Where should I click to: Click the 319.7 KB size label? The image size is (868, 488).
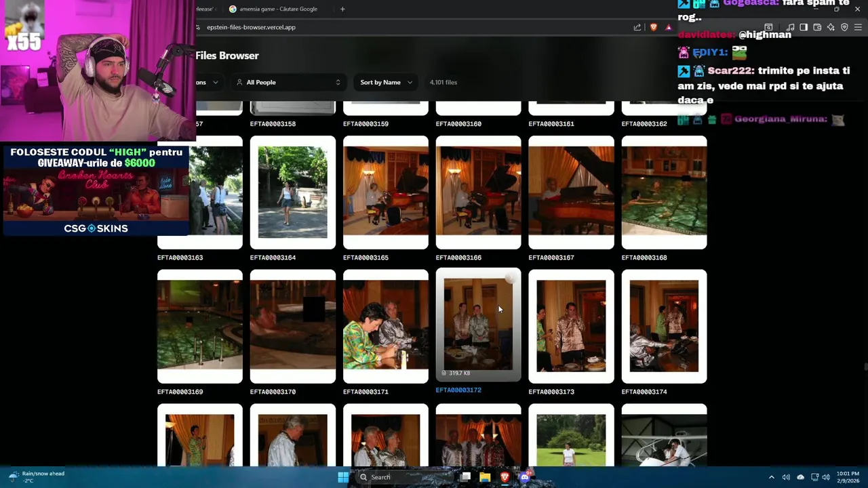tap(459, 373)
